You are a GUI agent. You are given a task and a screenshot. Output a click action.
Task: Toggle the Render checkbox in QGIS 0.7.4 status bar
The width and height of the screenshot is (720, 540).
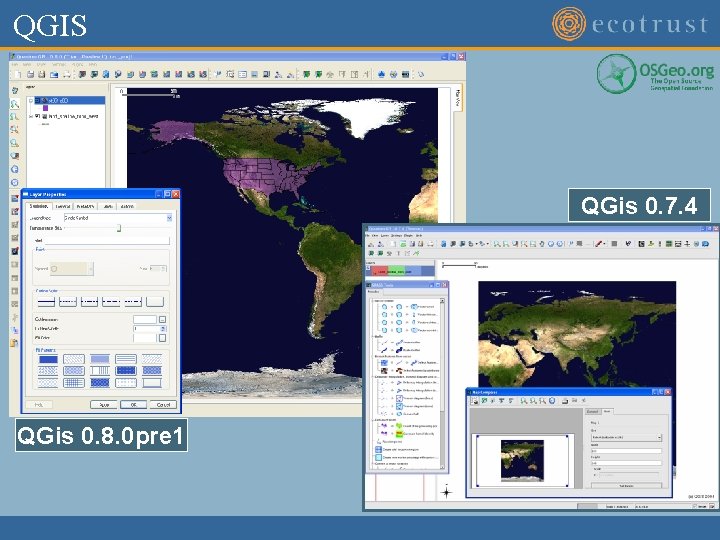point(694,506)
